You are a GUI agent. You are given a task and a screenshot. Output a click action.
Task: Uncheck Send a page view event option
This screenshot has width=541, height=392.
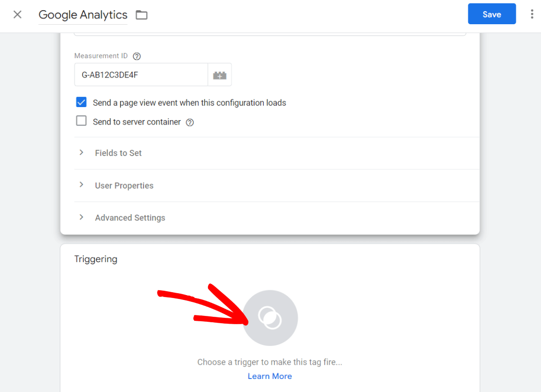click(x=81, y=102)
